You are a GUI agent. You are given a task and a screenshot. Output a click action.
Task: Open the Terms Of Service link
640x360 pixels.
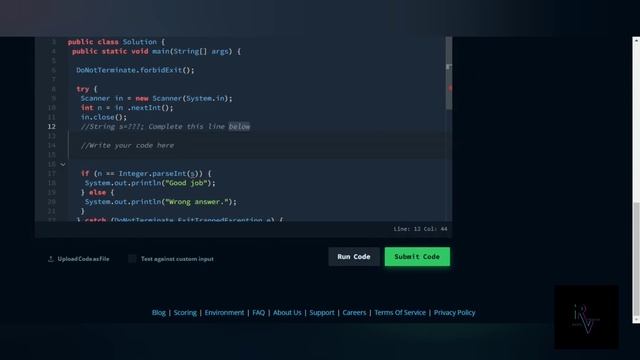tap(400, 313)
